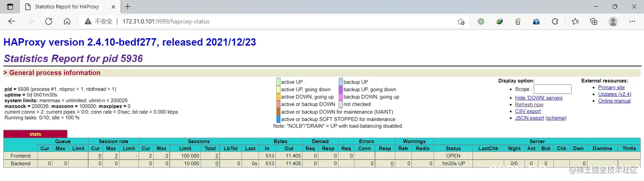Click the 1m30s UP status cell
Viewport: 644px width, 181px height.
(x=453, y=164)
